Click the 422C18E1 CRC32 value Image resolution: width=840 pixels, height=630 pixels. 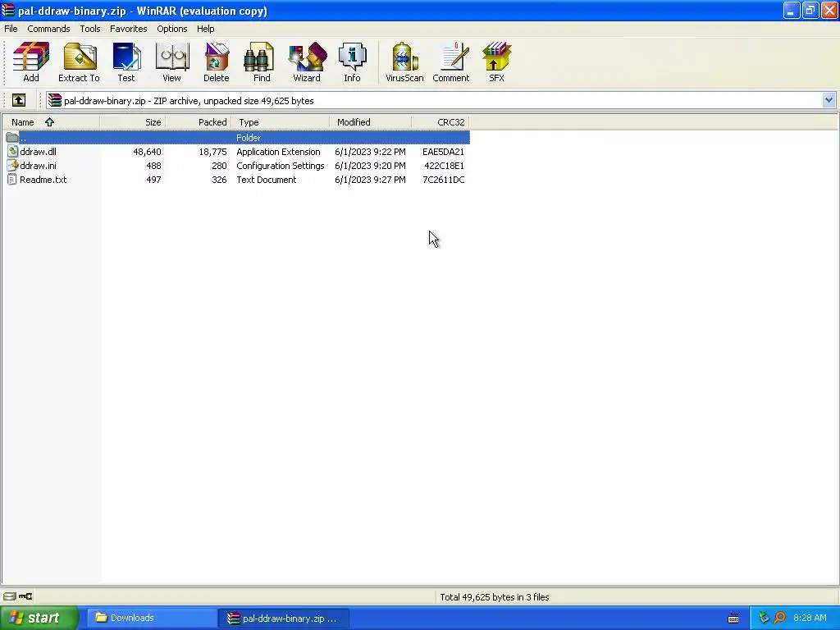pos(444,166)
